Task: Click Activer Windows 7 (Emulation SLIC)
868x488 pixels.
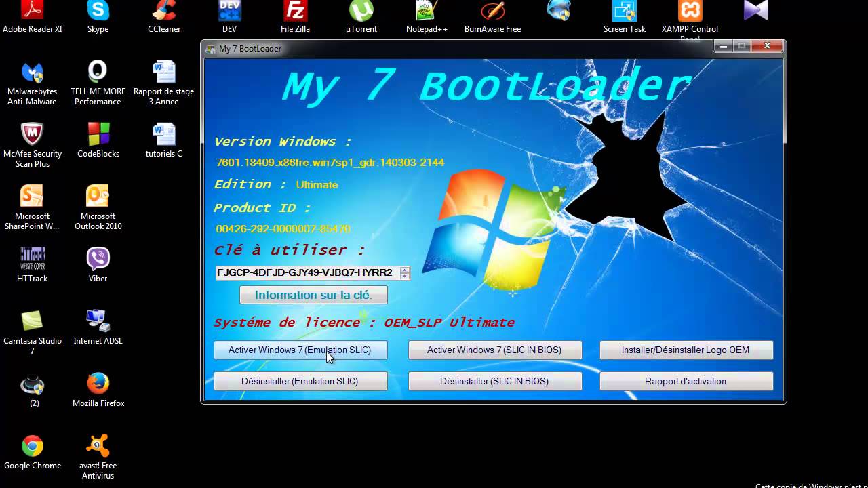Action: [300, 350]
